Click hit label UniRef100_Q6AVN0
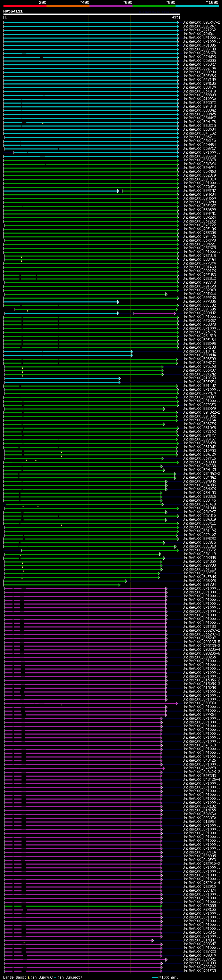 tap(199, 202)
